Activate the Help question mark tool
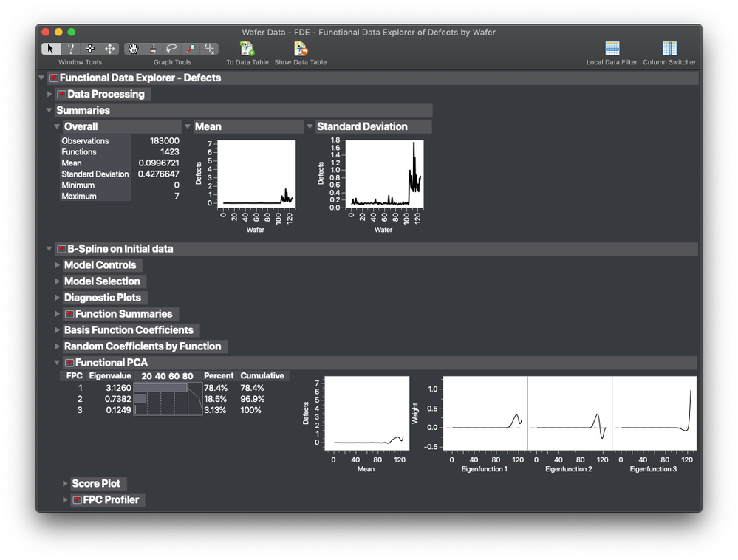Image resolution: width=738 pixels, height=560 pixels. pyautogui.click(x=70, y=49)
